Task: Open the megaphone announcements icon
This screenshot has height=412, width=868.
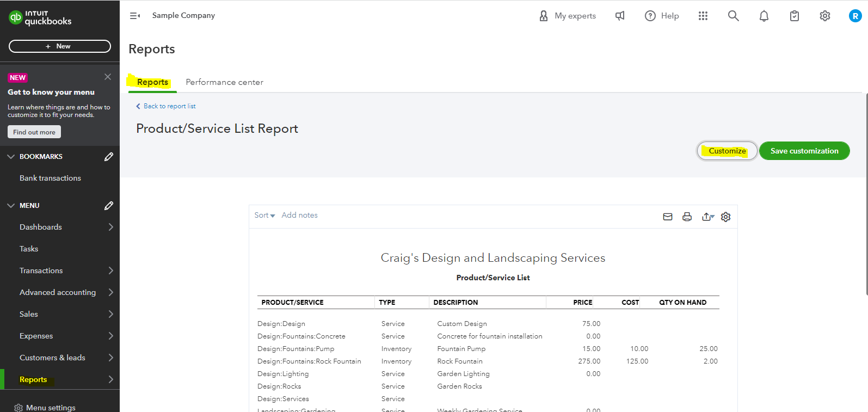Action: (x=620, y=16)
